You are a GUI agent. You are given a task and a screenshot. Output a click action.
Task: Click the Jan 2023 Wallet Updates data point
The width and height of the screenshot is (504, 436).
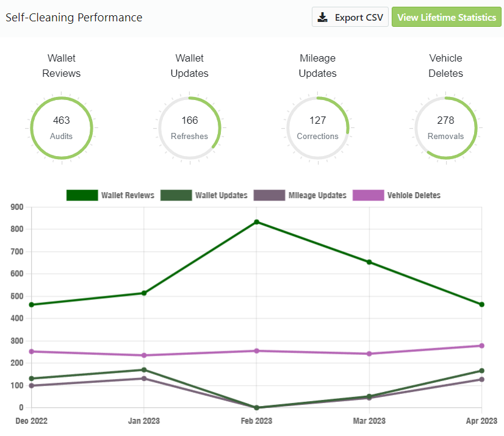[x=144, y=370]
